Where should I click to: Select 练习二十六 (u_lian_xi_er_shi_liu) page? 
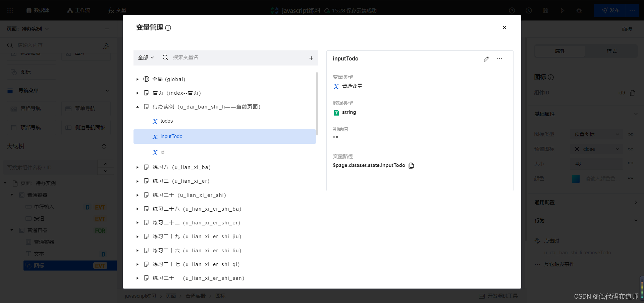[x=197, y=251]
